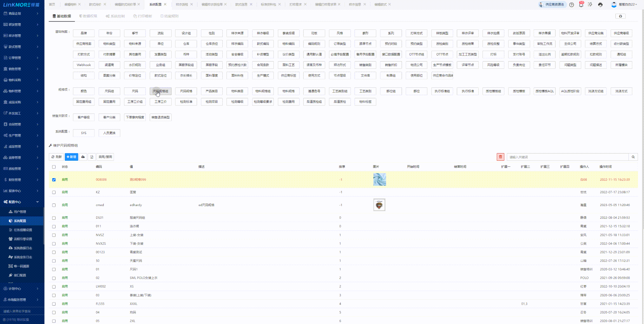Click the keyword search input field
The image size is (644, 324).
(567, 157)
